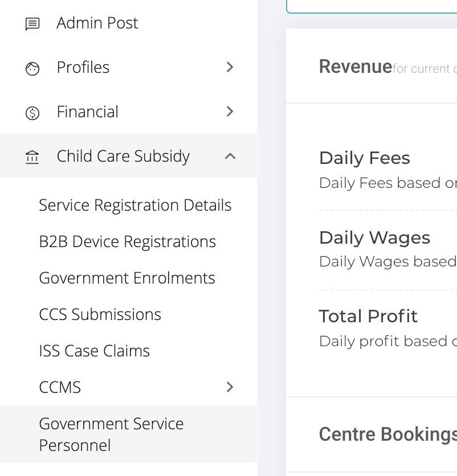Expand the CCMS submenu arrow

230,387
